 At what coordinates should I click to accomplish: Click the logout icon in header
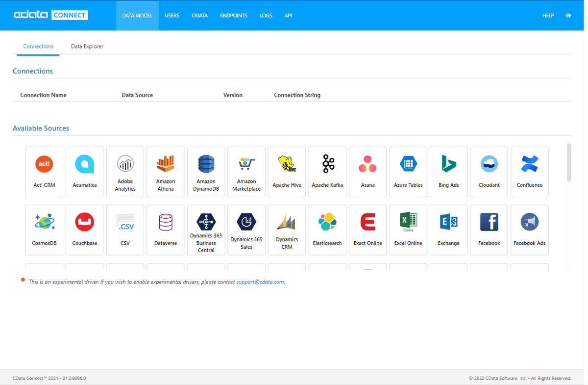coord(568,16)
